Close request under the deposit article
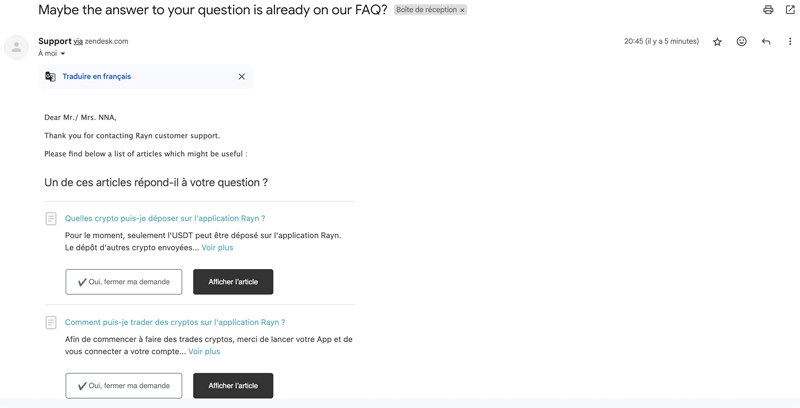Image resolution: width=800 pixels, height=408 pixels. pos(123,282)
